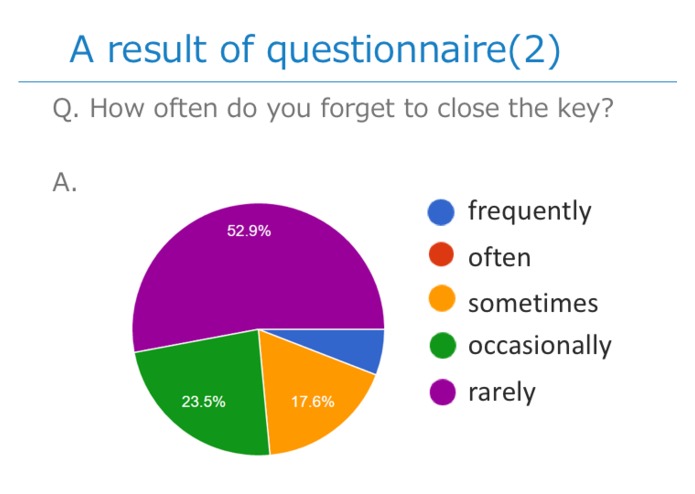Select the 'rarely' legend label

502,393
